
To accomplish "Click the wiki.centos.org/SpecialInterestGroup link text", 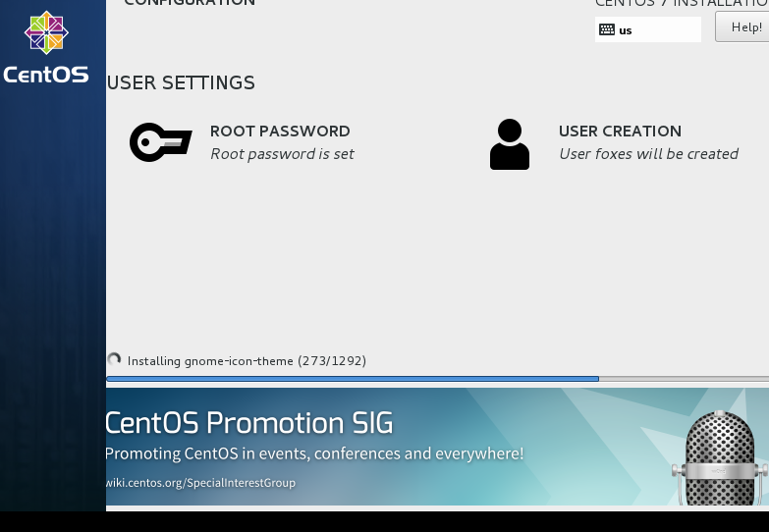I will (200, 483).
